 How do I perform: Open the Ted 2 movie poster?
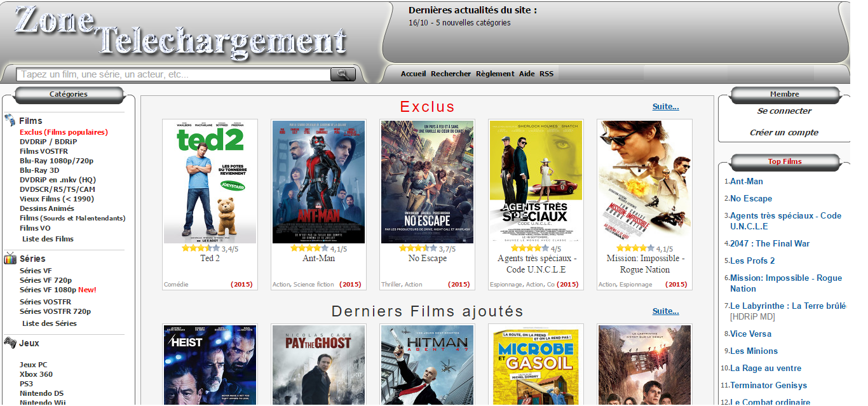pyautogui.click(x=210, y=182)
